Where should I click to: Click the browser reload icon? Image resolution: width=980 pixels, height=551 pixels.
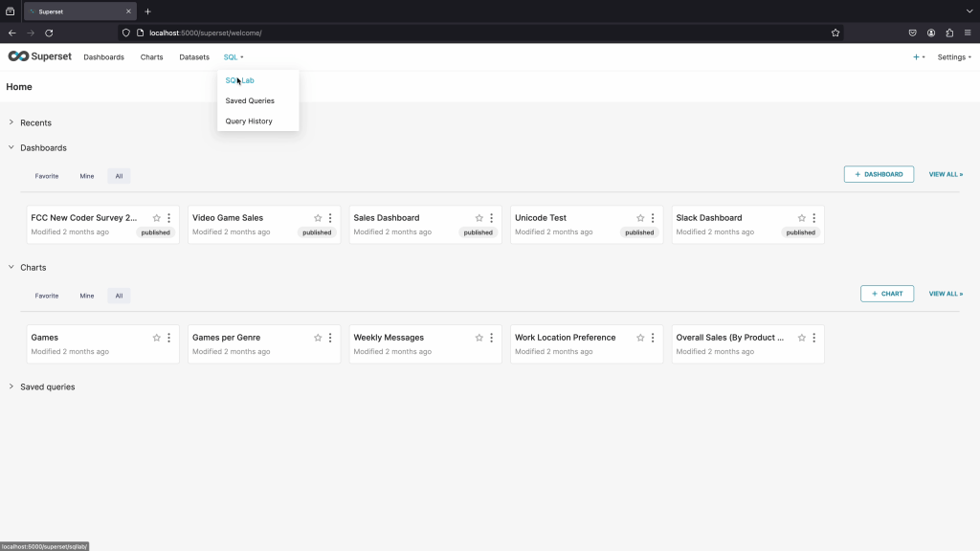[49, 33]
